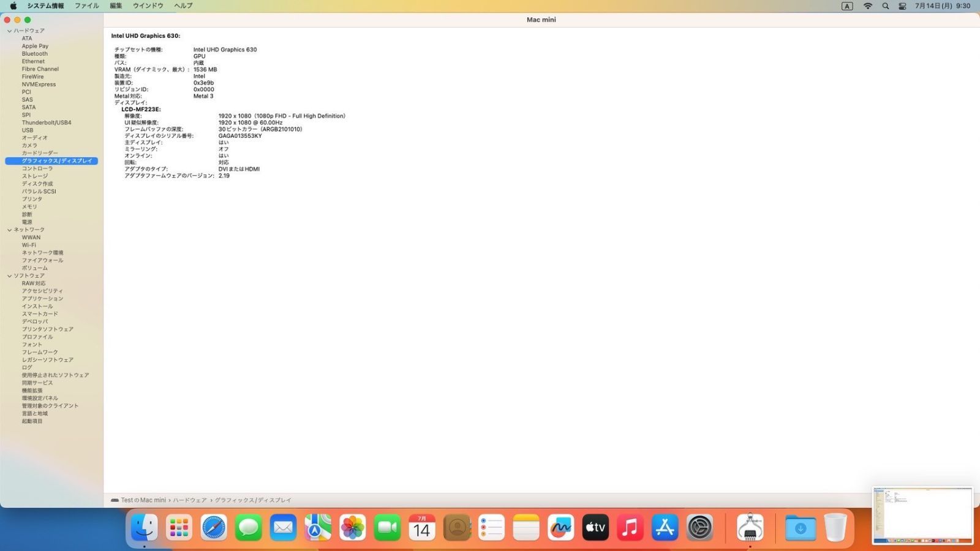Select アプリケーション in the sidebar

coord(42,299)
